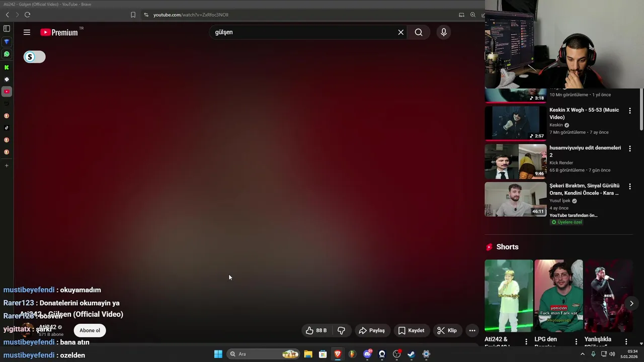This screenshot has height=362, width=644.
Task: Show next Shorts with the right chevron
Action: (631, 303)
